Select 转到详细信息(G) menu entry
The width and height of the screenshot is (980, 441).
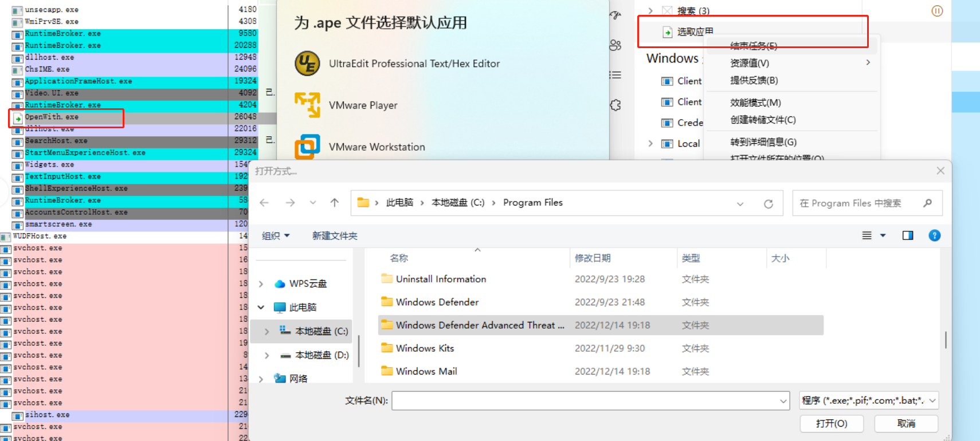(x=792, y=142)
